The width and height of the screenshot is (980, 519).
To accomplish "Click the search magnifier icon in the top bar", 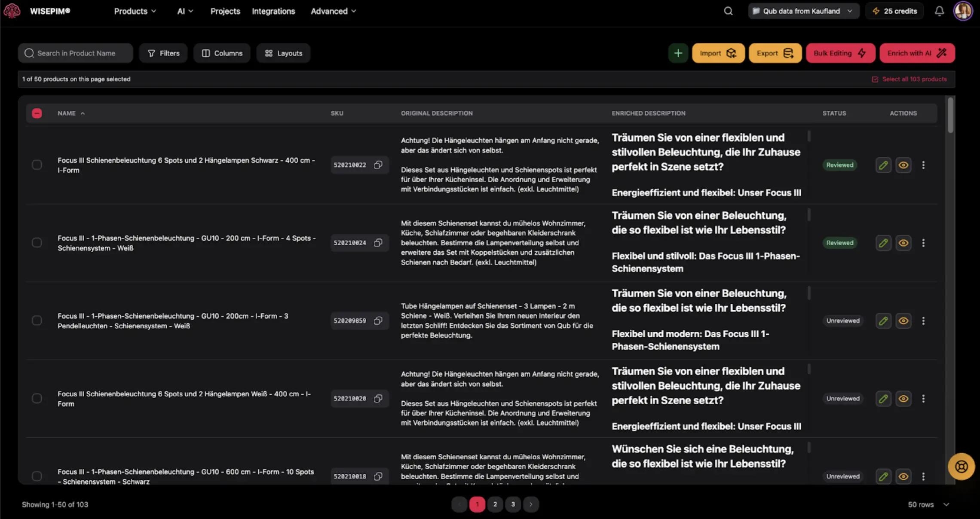I will [x=728, y=11].
